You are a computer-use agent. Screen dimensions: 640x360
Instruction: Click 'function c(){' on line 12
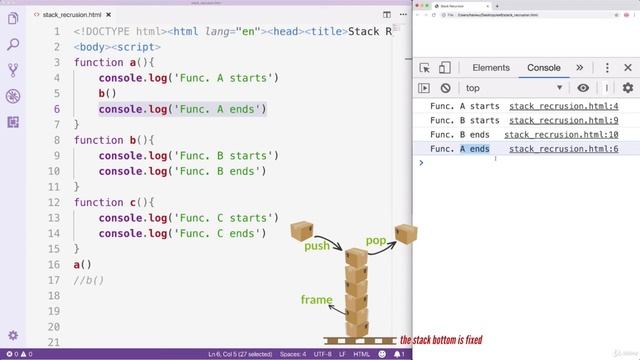pyautogui.click(x=114, y=202)
